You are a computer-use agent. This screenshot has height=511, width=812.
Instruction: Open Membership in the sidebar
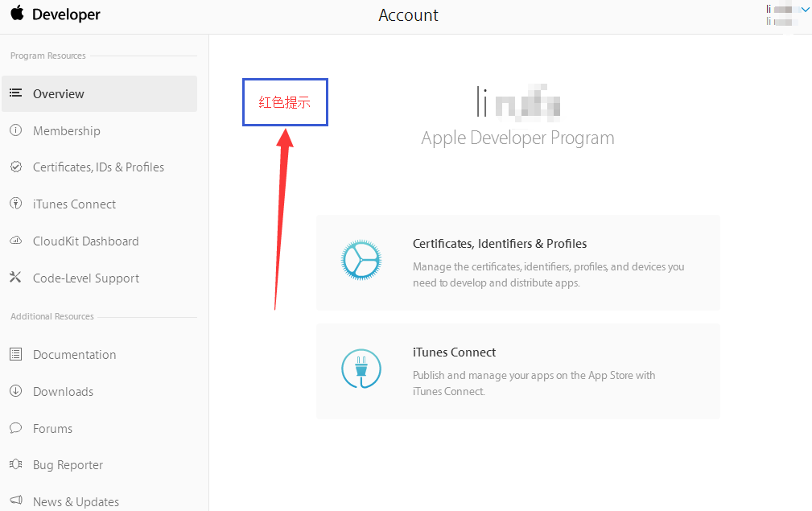tap(67, 131)
